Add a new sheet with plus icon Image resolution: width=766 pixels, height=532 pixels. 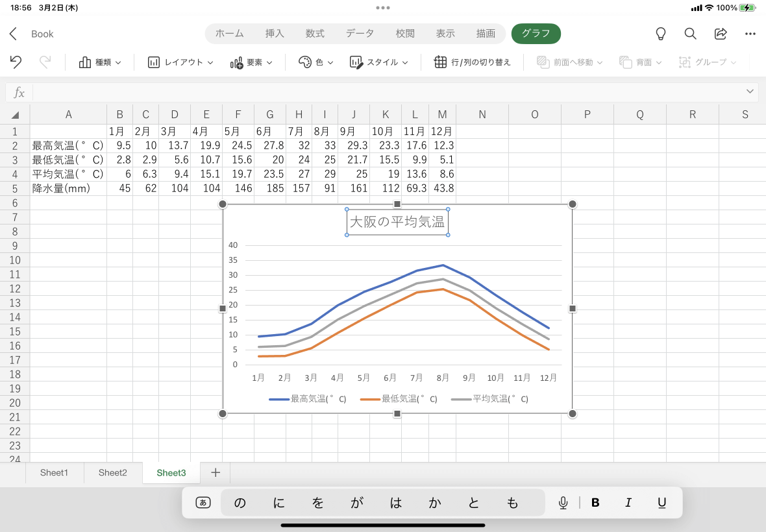click(x=216, y=472)
